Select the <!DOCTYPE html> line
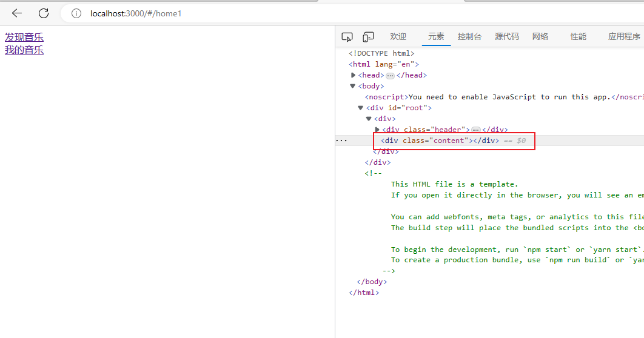Screen dimensions: 644x338 (x=381, y=53)
